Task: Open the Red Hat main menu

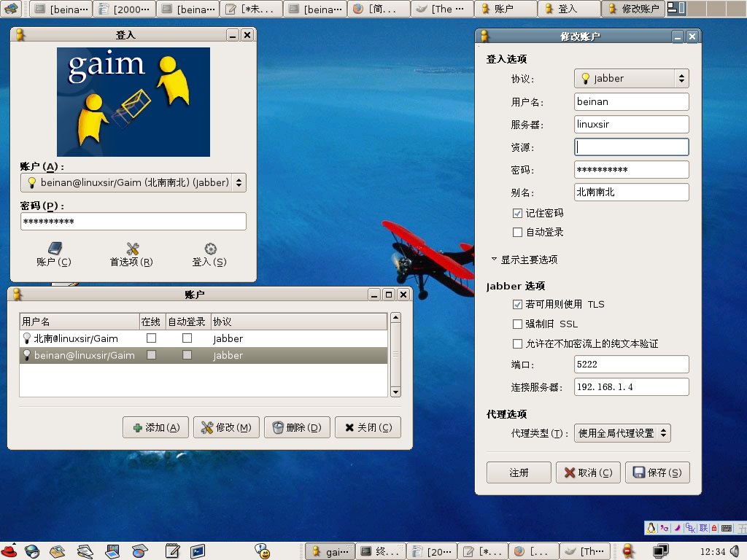Action: [x=9, y=551]
